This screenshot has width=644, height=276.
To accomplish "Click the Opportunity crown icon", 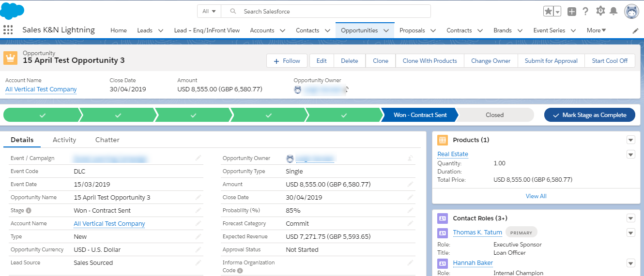I will [x=11, y=58].
